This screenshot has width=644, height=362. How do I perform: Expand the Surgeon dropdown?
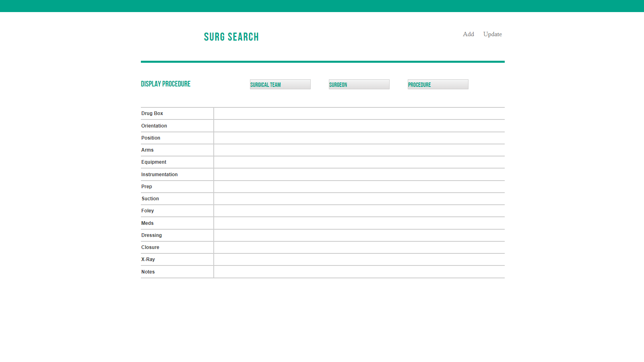click(359, 84)
